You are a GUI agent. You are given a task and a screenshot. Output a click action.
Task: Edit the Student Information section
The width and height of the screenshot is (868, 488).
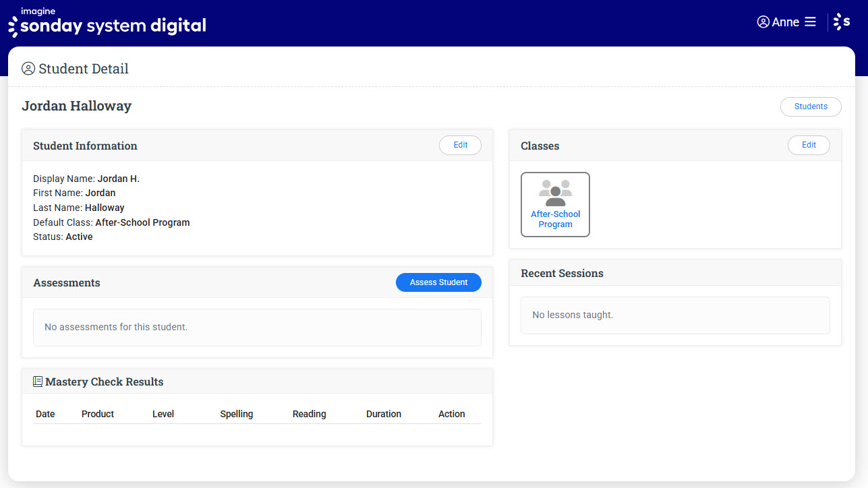click(460, 145)
